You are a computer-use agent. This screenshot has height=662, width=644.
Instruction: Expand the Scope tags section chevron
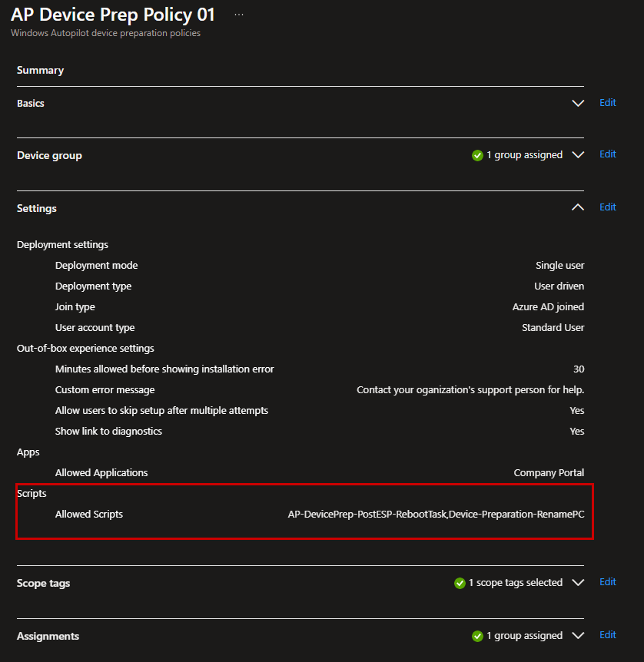(x=578, y=583)
